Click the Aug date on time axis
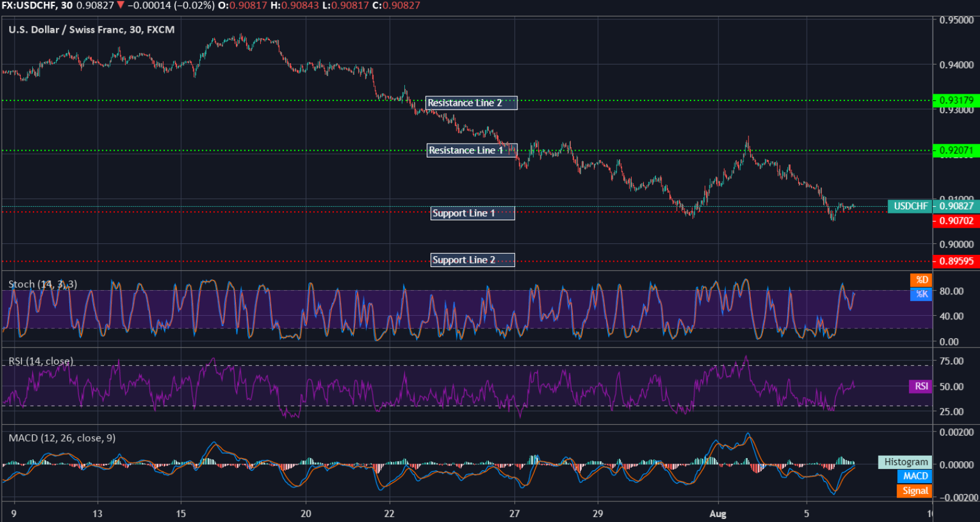 [718, 513]
